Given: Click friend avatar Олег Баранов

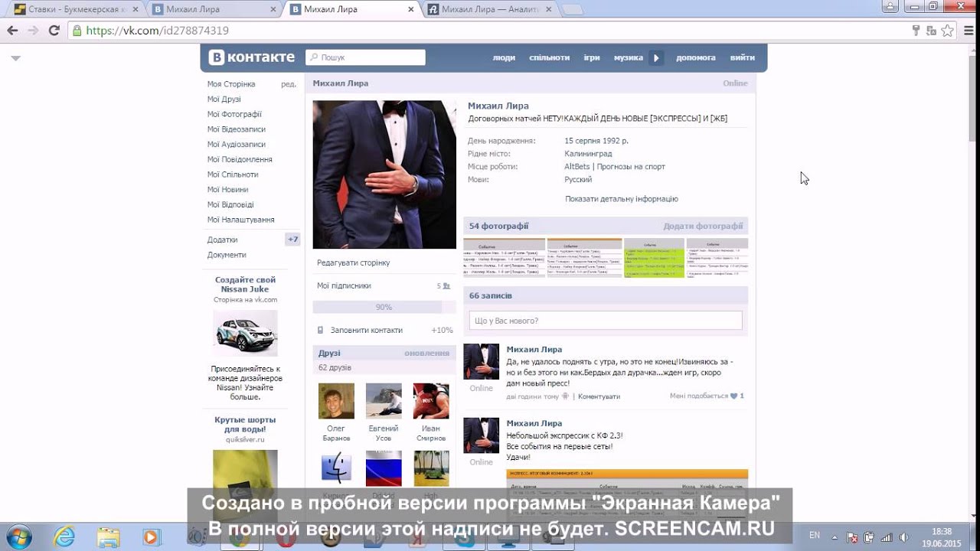Looking at the screenshot, I should point(336,401).
